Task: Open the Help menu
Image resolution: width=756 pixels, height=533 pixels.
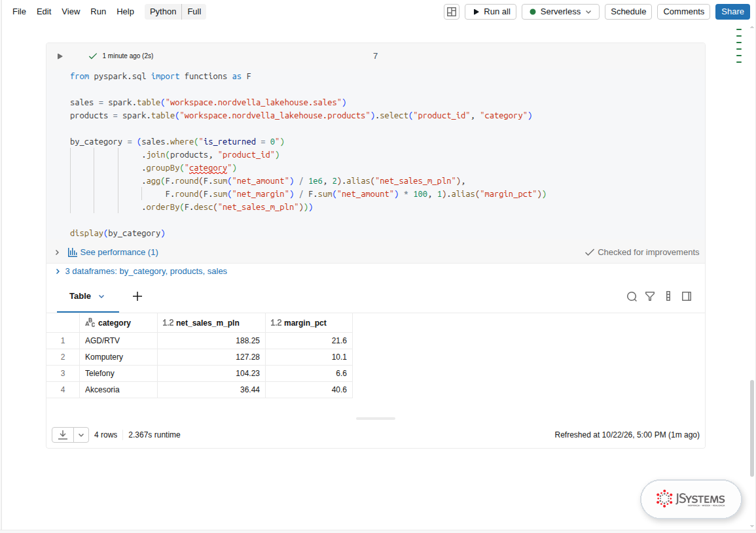Action: 126,12
